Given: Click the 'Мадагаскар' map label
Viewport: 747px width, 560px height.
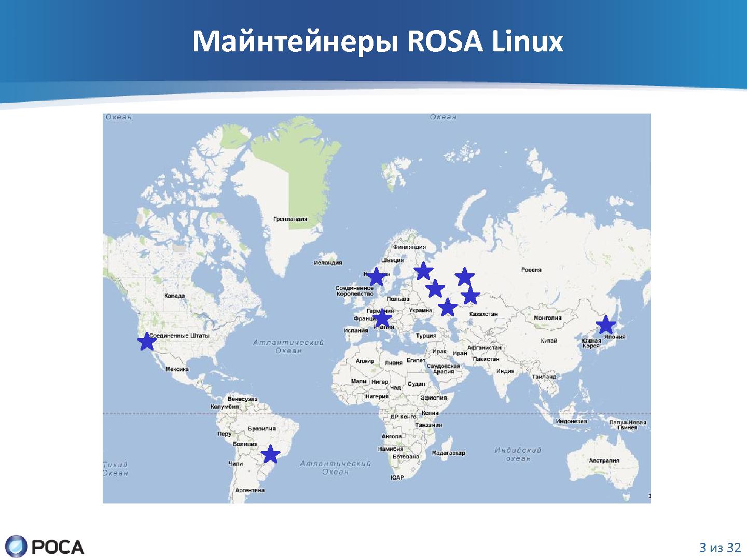Looking at the screenshot, I should coord(448,453).
